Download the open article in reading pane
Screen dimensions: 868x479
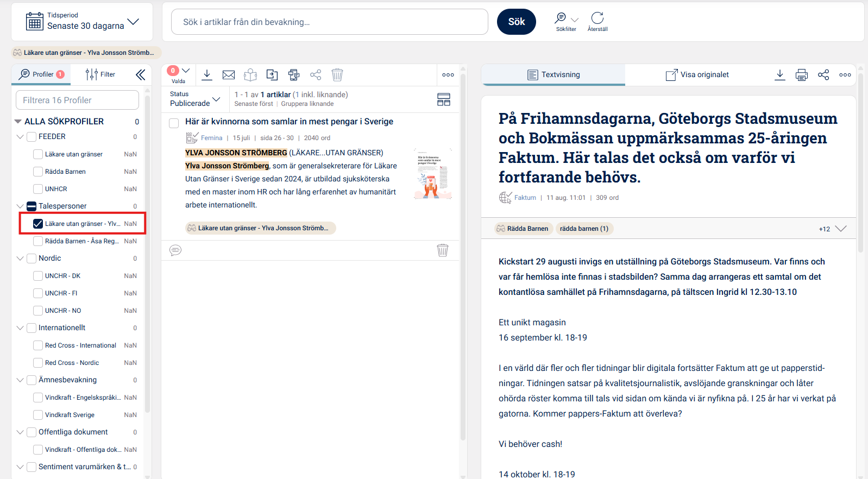pos(780,75)
